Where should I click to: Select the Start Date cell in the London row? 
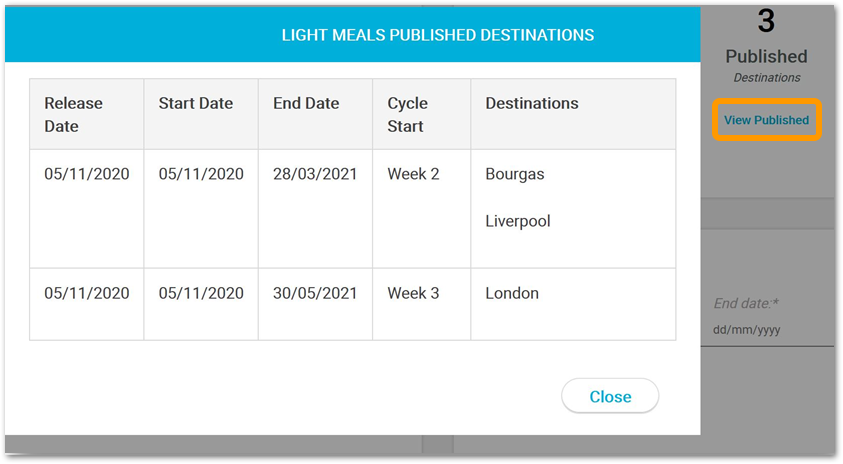[201, 304]
